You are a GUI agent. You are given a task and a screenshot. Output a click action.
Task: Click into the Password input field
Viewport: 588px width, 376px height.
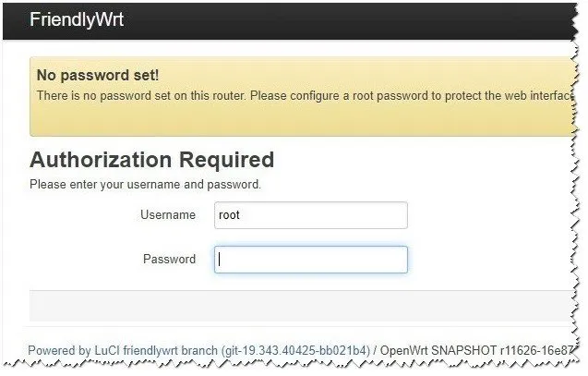pyautogui.click(x=310, y=260)
